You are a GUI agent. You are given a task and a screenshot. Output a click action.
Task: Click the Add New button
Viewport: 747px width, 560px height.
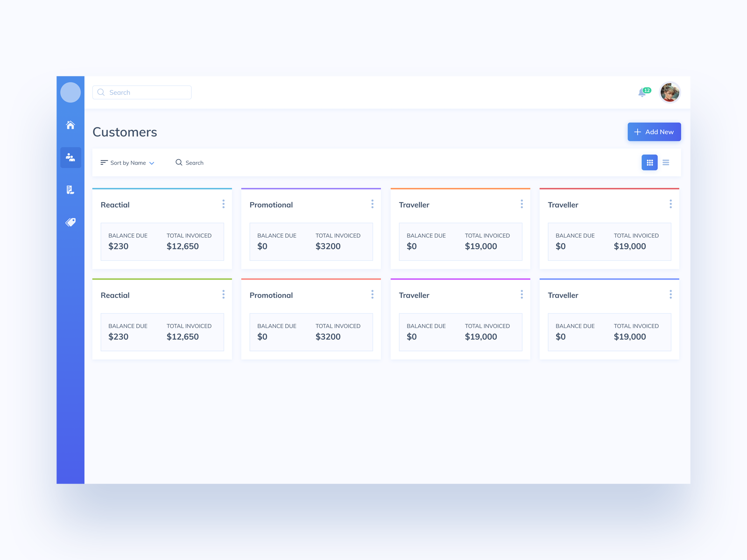(x=654, y=132)
